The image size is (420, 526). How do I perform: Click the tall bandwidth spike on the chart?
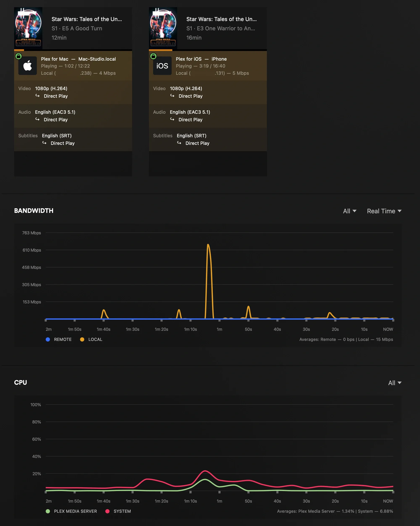tap(208, 244)
